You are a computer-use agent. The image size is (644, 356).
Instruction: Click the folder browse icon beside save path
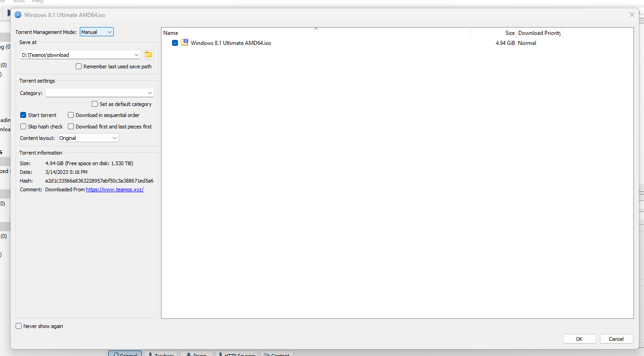coord(149,55)
